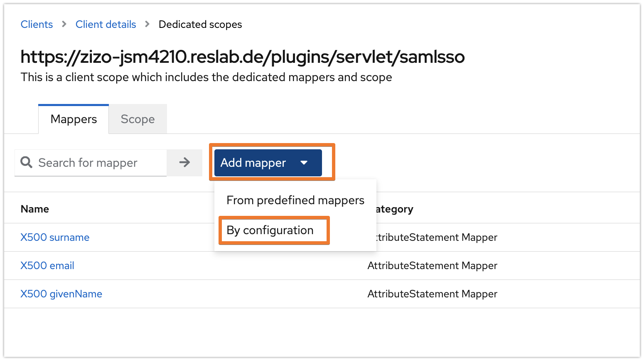Open Client details from the breadcrumb
Viewport: 644px width, 361px height.
(x=106, y=24)
